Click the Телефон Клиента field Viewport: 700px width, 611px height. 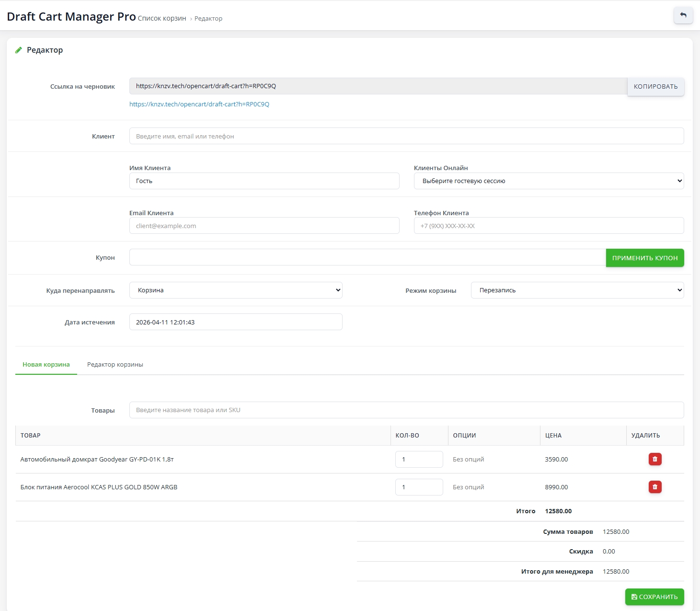tap(548, 226)
